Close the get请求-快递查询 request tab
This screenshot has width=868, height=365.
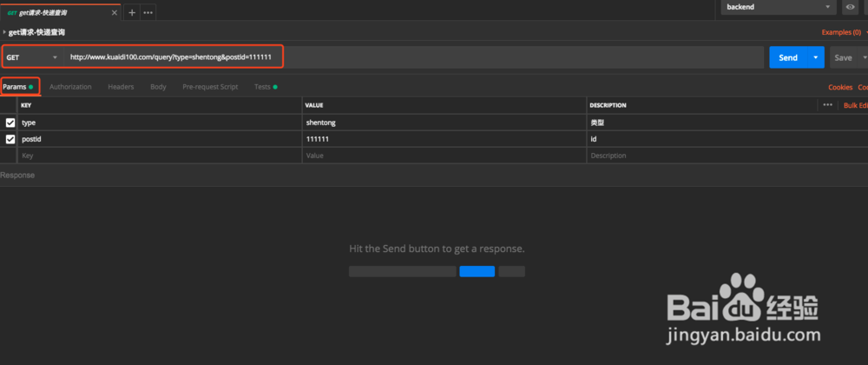115,13
